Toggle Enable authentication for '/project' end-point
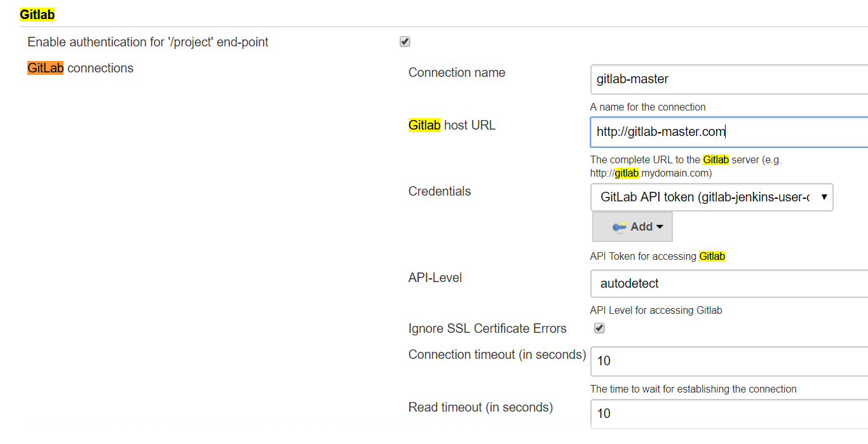The image size is (868, 444). coord(405,41)
